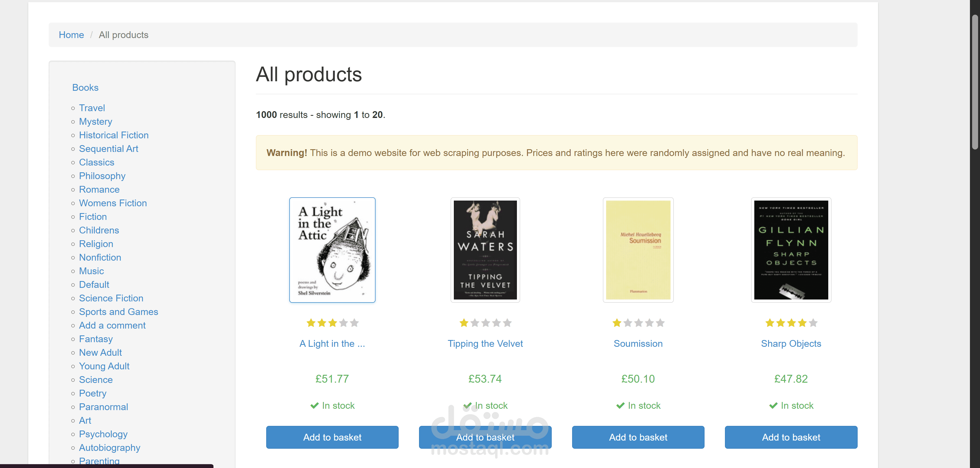Browse the Travel category
The width and height of the screenshot is (980, 468).
tap(92, 108)
